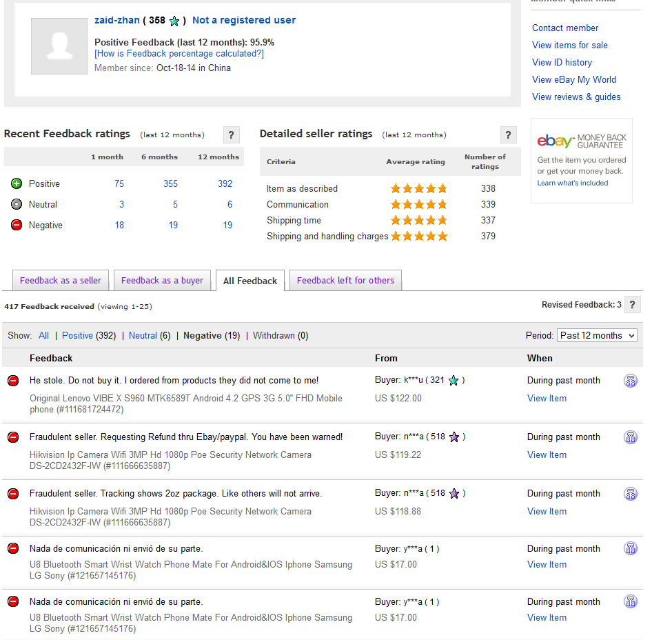Image resolution: width=672 pixels, height=640 pixels.
Task: Click the purple star in 'Tracking shows 2oz' row
Action: (454, 494)
